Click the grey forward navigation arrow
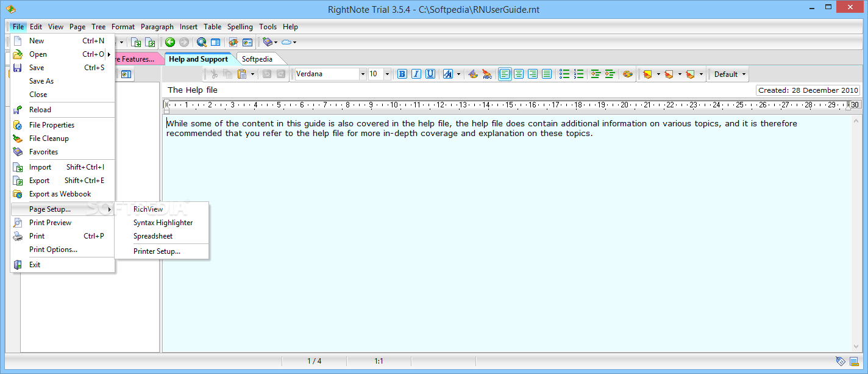This screenshot has width=868, height=374. coord(183,42)
